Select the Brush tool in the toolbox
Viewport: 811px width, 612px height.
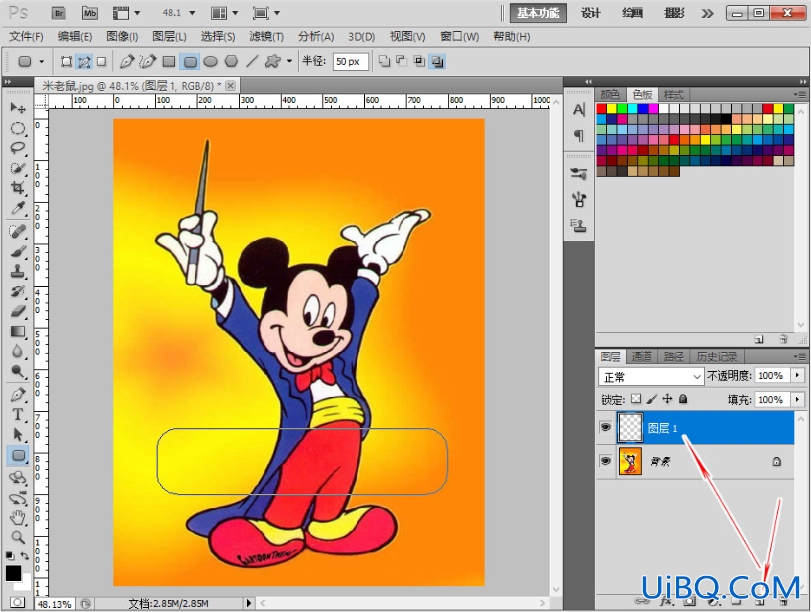tap(18, 251)
